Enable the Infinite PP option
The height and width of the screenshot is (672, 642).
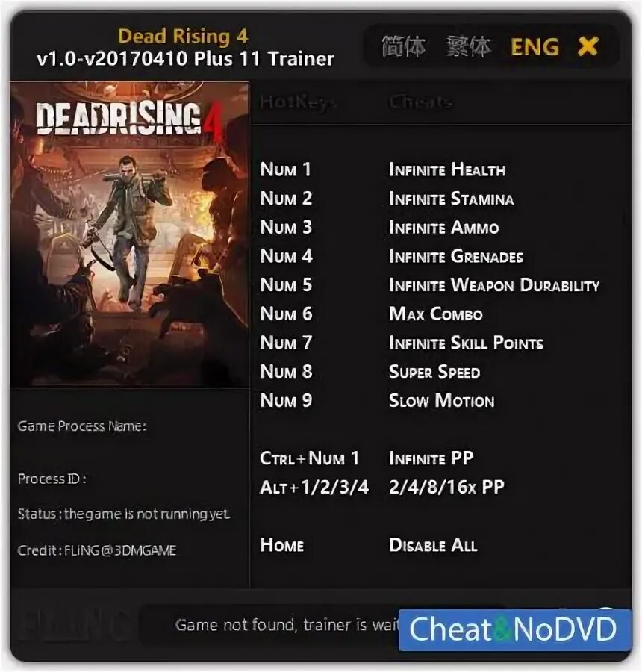point(431,458)
